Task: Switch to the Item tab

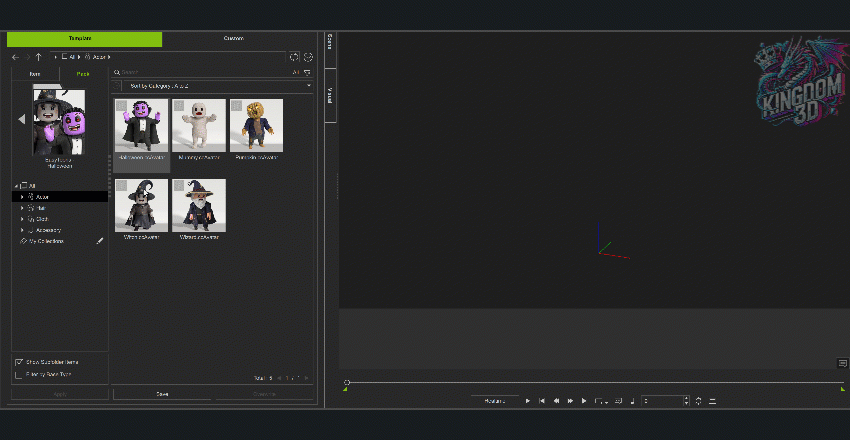Action: [x=35, y=74]
